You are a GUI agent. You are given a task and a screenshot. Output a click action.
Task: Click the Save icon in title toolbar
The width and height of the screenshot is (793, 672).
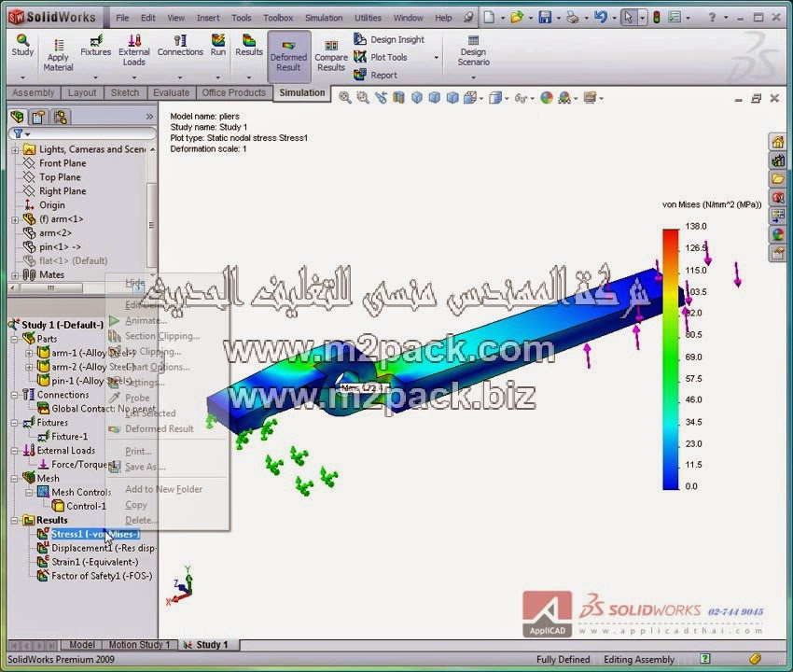click(x=545, y=18)
